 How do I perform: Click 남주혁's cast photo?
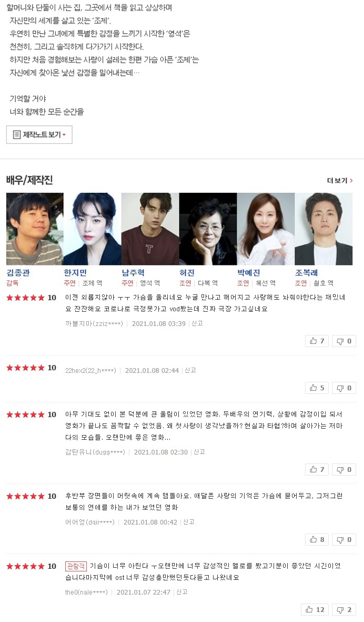[x=150, y=229]
